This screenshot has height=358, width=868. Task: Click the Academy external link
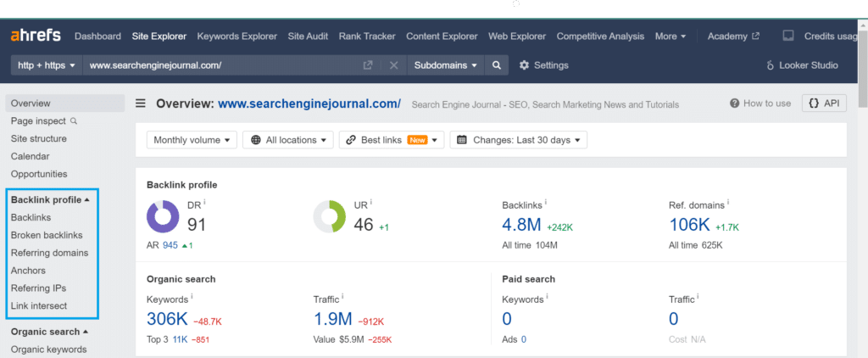733,36
